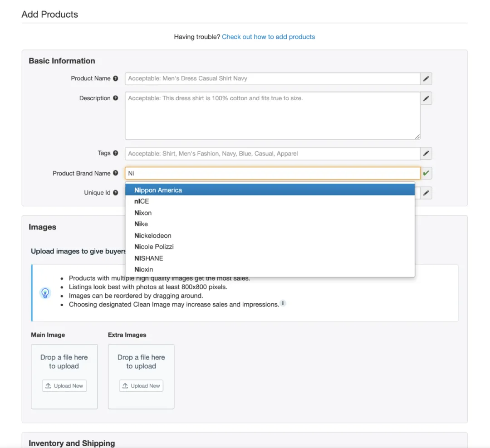The width and height of the screenshot is (490, 448).
Task: Click the green checkmark beside Product Brand Name
Action: tap(426, 173)
